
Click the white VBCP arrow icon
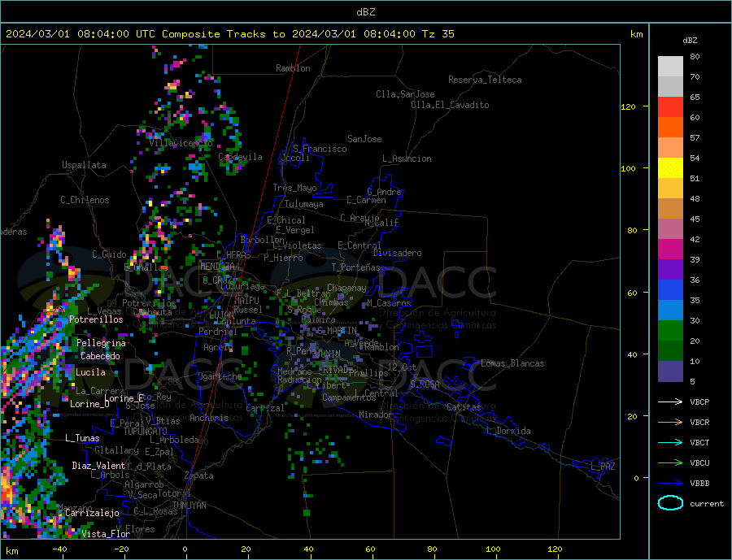[x=670, y=402]
